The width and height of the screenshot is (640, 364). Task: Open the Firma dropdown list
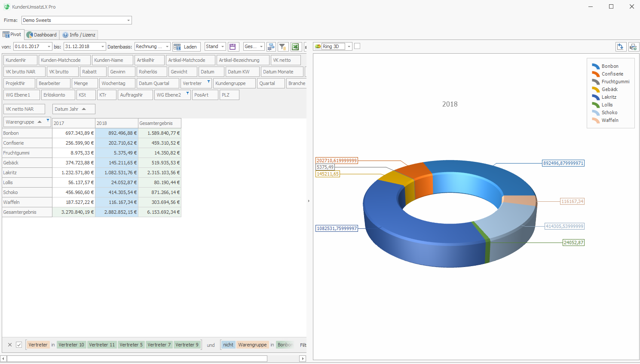128,20
